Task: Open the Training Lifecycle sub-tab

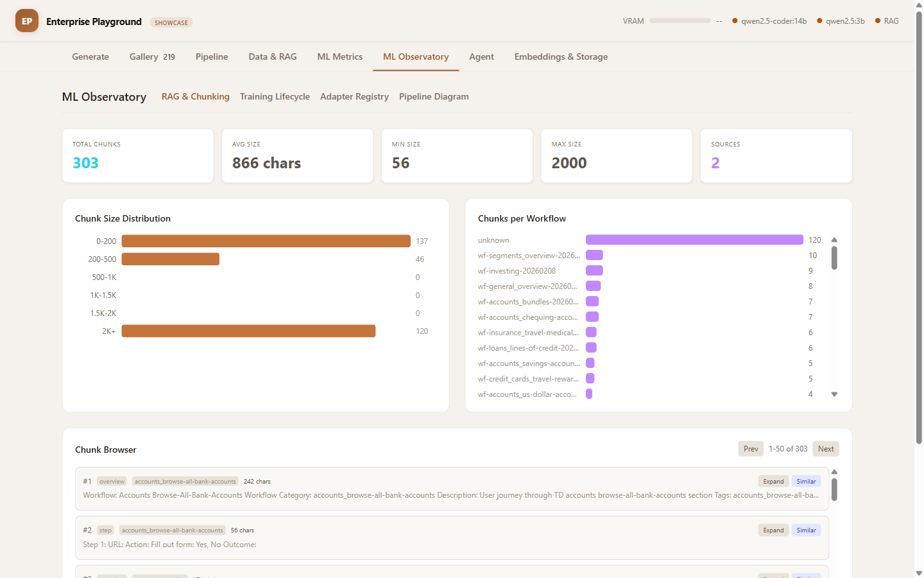Action: pyautogui.click(x=275, y=96)
